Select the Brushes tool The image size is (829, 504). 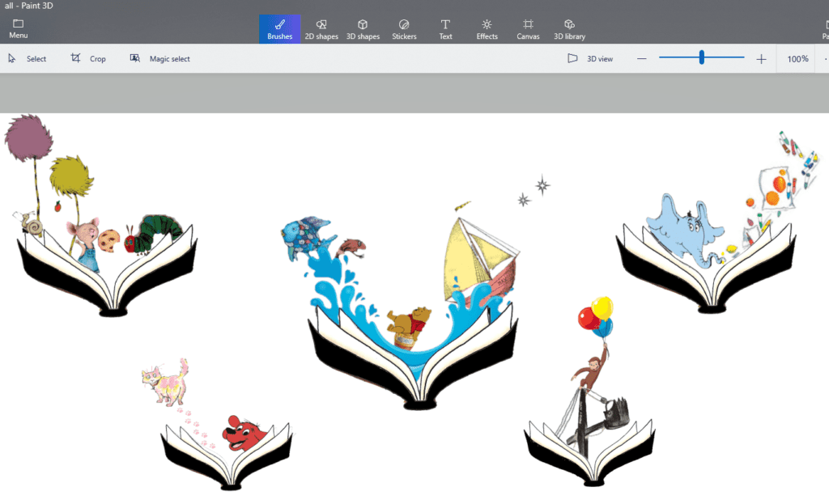279,28
